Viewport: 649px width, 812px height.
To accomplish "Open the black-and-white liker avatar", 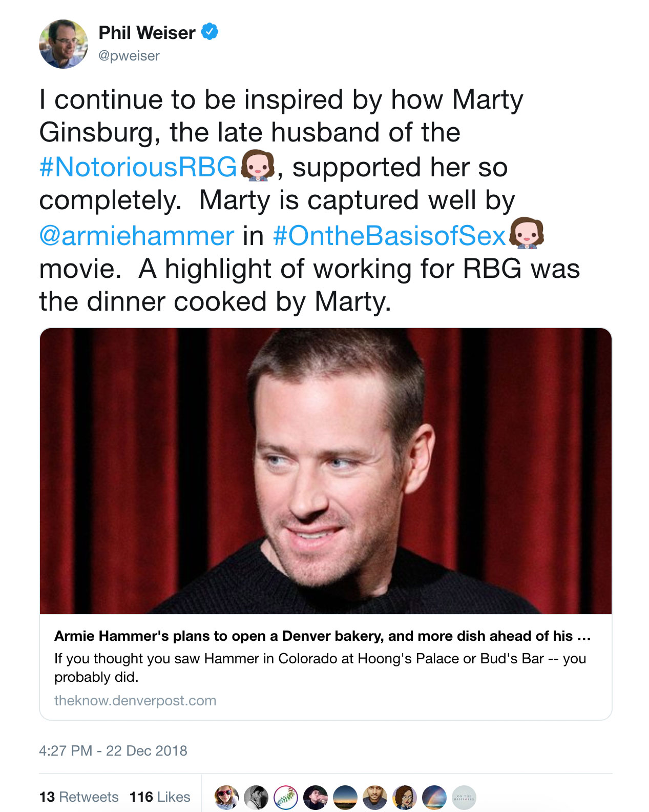I will [256, 797].
